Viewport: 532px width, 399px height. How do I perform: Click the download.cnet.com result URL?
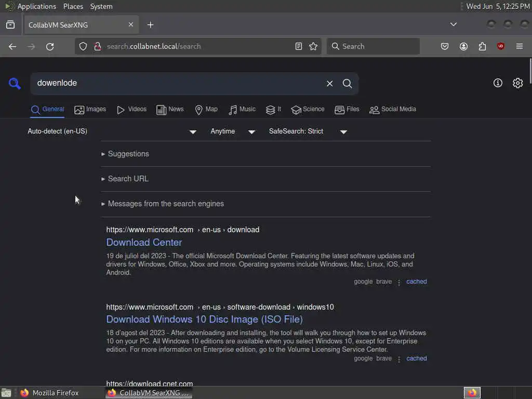pyautogui.click(x=149, y=383)
